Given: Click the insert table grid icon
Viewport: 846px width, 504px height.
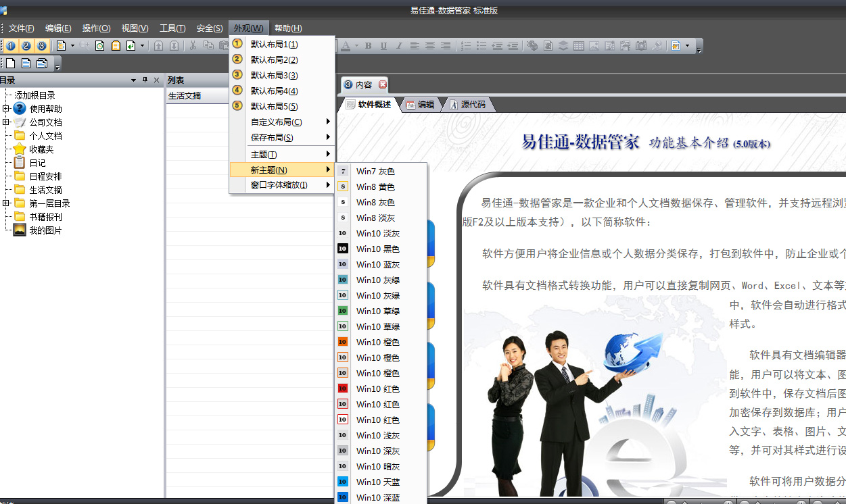Looking at the screenshot, I should click(579, 46).
